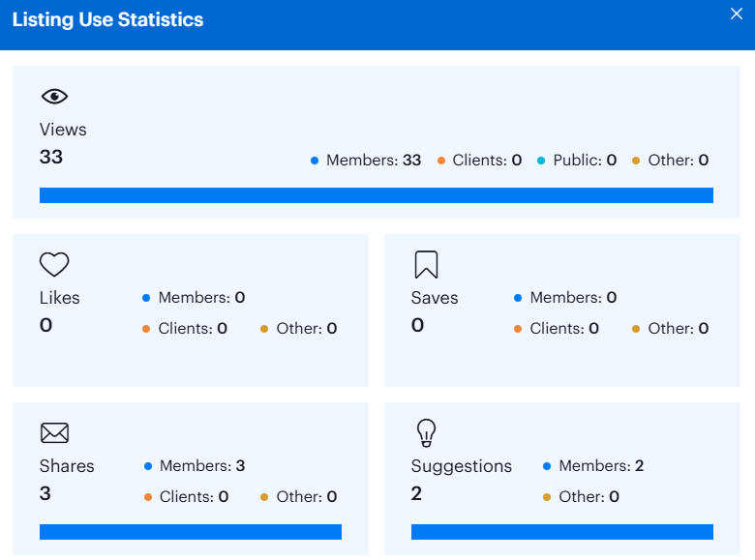Viewport: 755px width, 560px height.
Task: Click the lightbulb icon above Suggestions
Action: coord(426,431)
